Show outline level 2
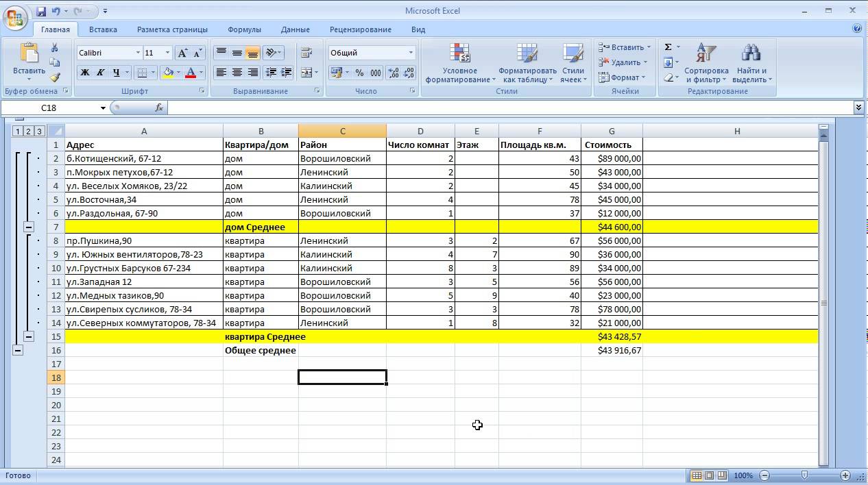 click(x=29, y=131)
